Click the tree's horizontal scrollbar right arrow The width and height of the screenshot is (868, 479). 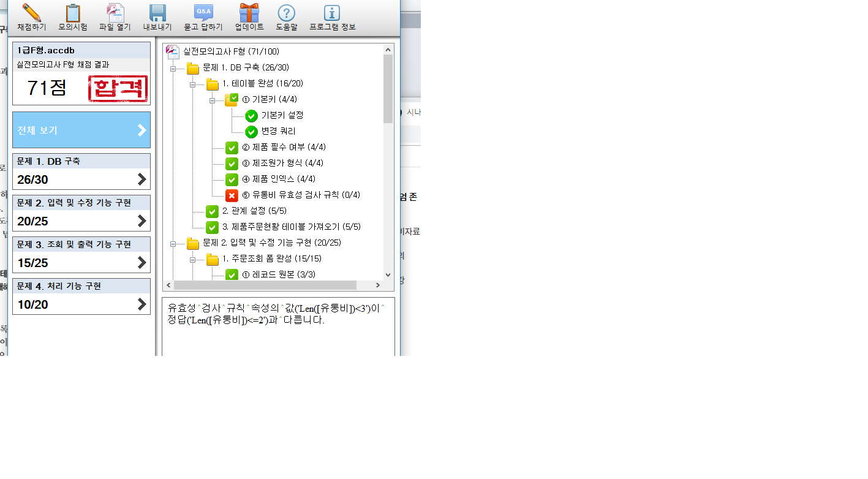pos(377,285)
